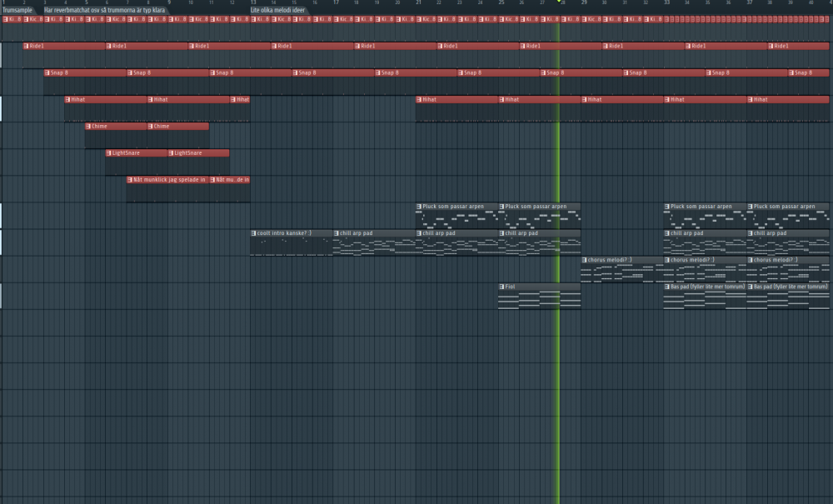Click menu icon of Bas pad clip at bar 37

[x=751, y=287]
